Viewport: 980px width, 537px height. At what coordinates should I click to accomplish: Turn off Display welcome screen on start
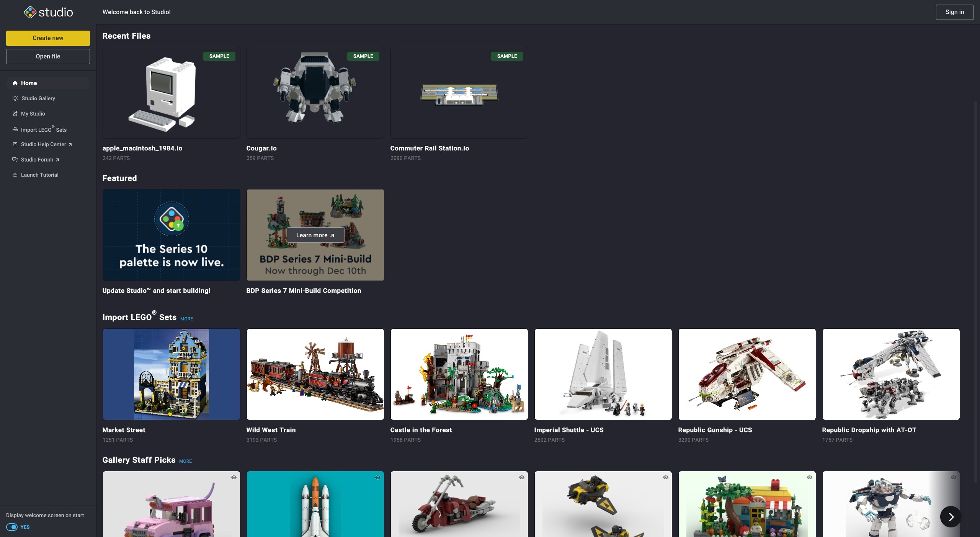[x=12, y=527]
